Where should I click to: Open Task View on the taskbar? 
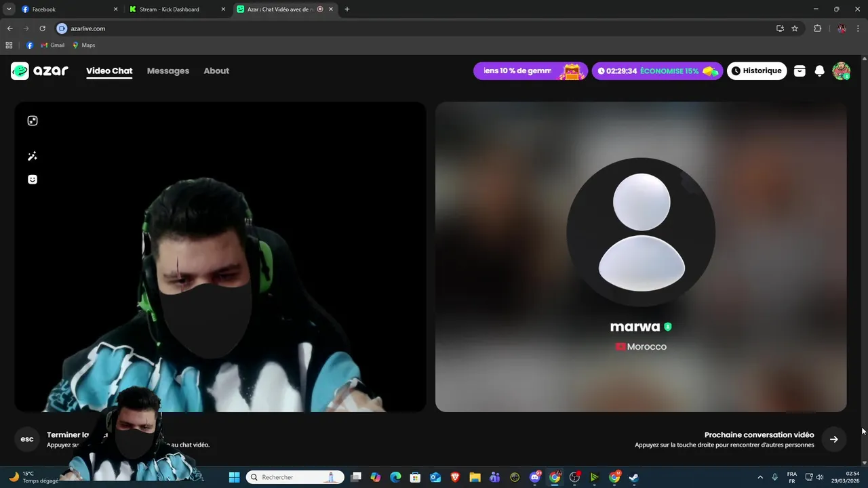(356, 477)
